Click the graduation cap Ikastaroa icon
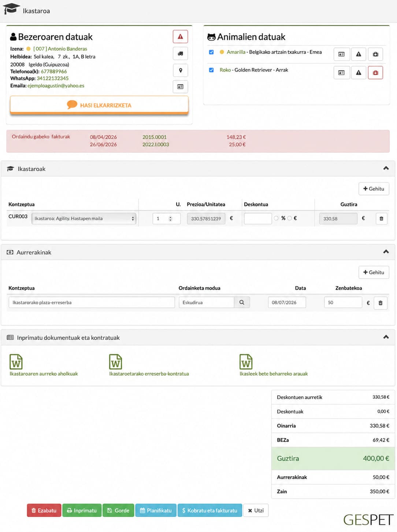 pos(11,8)
